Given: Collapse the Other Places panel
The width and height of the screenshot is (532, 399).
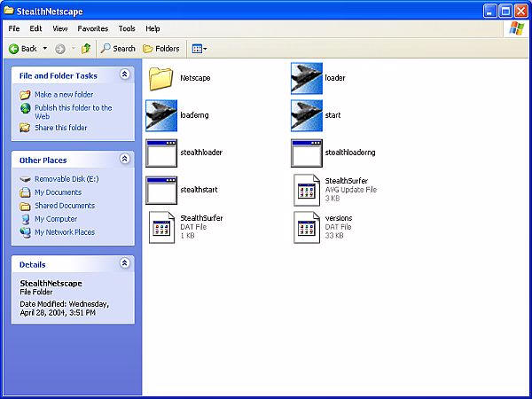Looking at the screenshot, I should point(125,160).
